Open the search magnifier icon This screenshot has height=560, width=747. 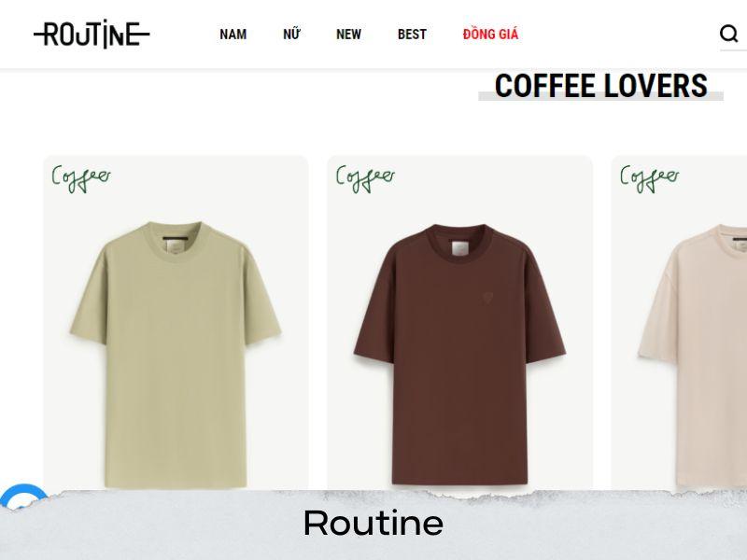[x=729, y=34]
